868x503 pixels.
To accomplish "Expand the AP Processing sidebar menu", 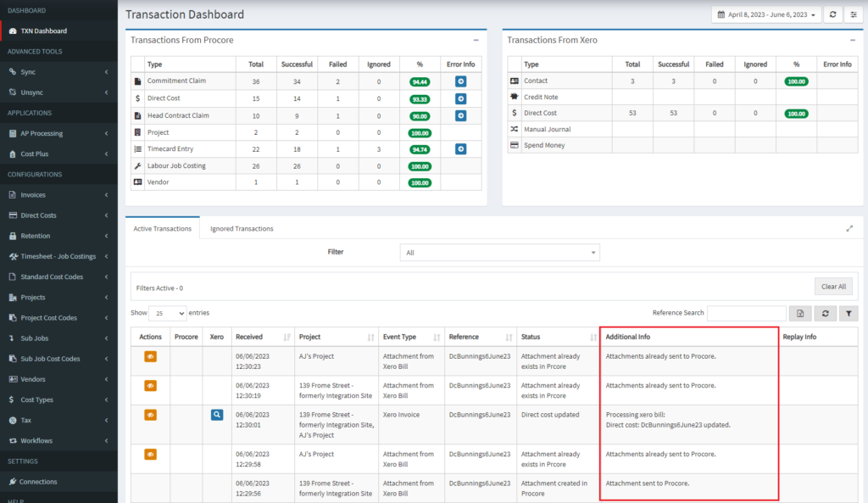I will (x=58, y=133).
